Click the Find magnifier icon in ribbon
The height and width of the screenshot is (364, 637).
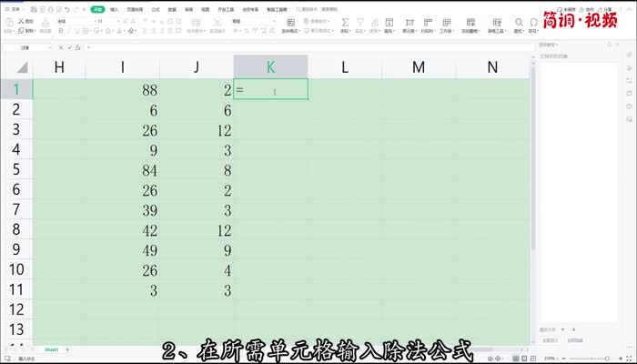(518, 20)
